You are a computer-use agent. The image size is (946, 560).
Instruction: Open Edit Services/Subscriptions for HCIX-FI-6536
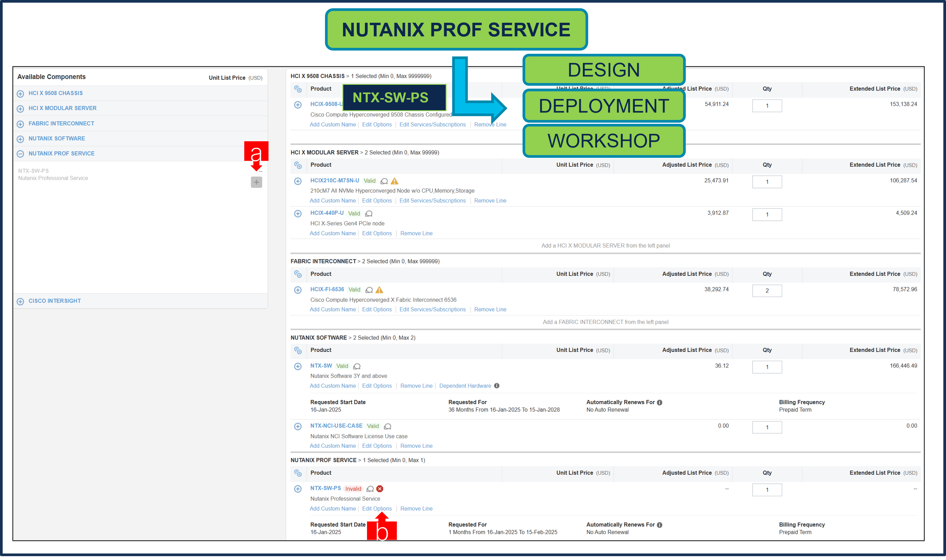[x=433, y=309]
